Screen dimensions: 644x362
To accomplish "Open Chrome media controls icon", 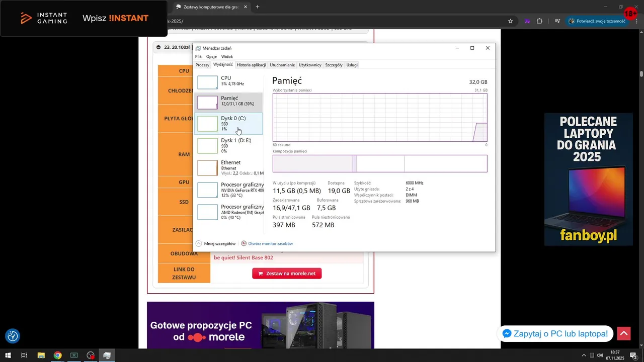I will [557, 21].
